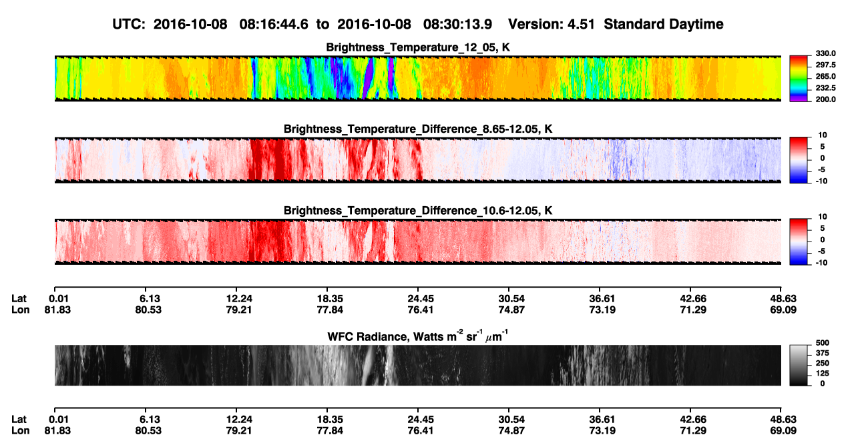Click the grayscale WFC Radiance colorbar
The width and height of the screenshot is (868, 445).
(799, 365)
